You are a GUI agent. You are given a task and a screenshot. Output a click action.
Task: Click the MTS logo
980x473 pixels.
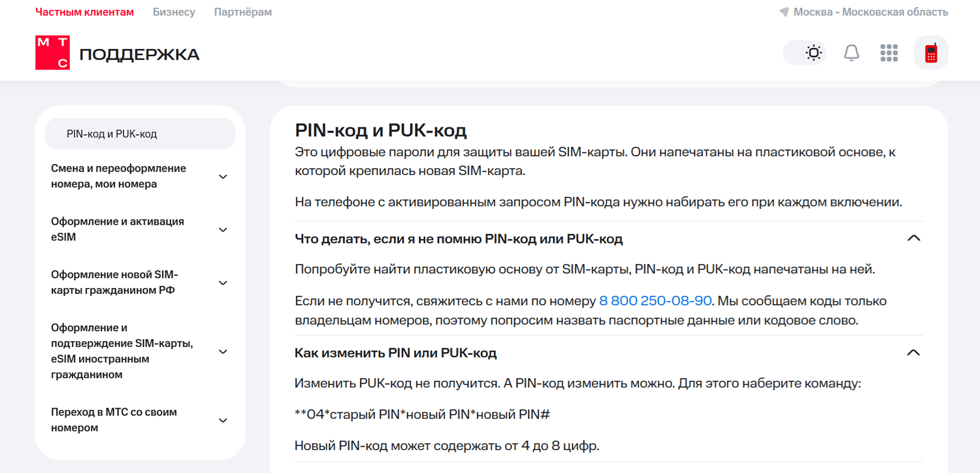click(52, 52)
